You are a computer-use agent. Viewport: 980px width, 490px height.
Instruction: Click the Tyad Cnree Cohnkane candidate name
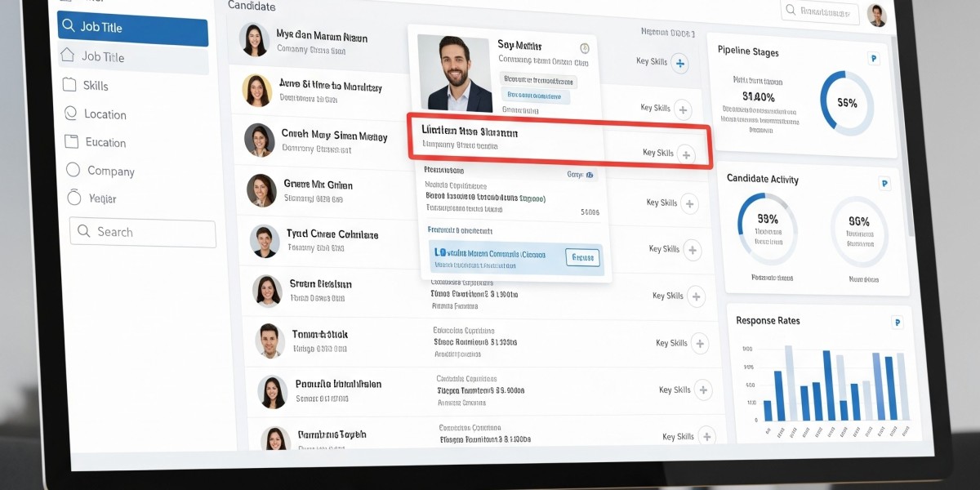click(x=332, y=234)
